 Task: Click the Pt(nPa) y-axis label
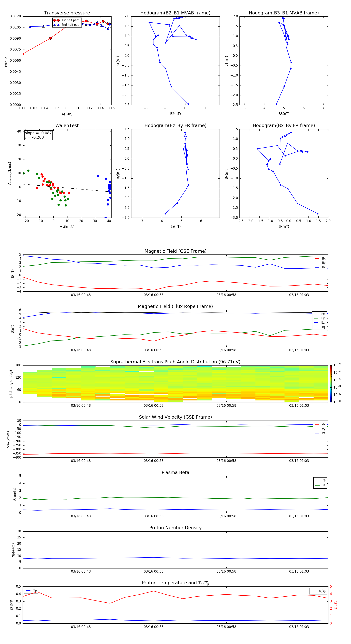coord(6,61)
